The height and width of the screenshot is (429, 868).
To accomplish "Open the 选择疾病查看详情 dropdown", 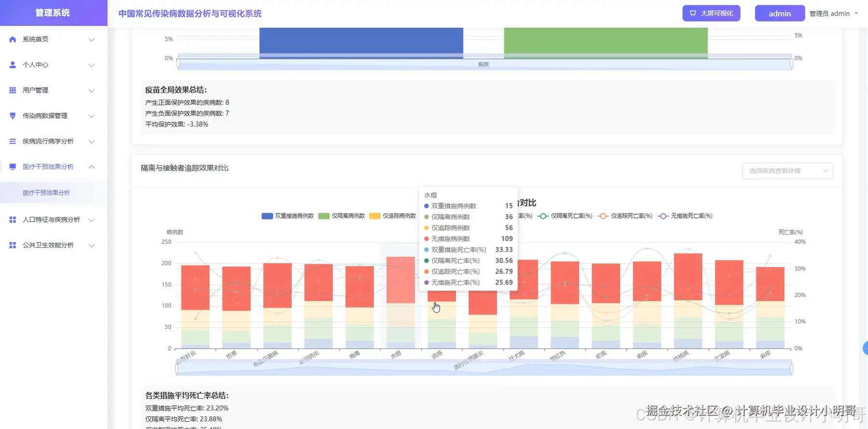I will tap(787, 171).
